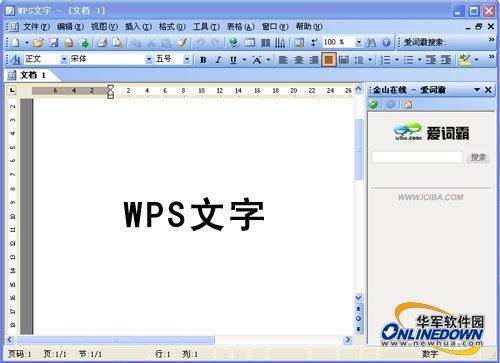Click the iCIBA search input field
Viewport: 500px width, 363px height.
(x=417, y=157)
